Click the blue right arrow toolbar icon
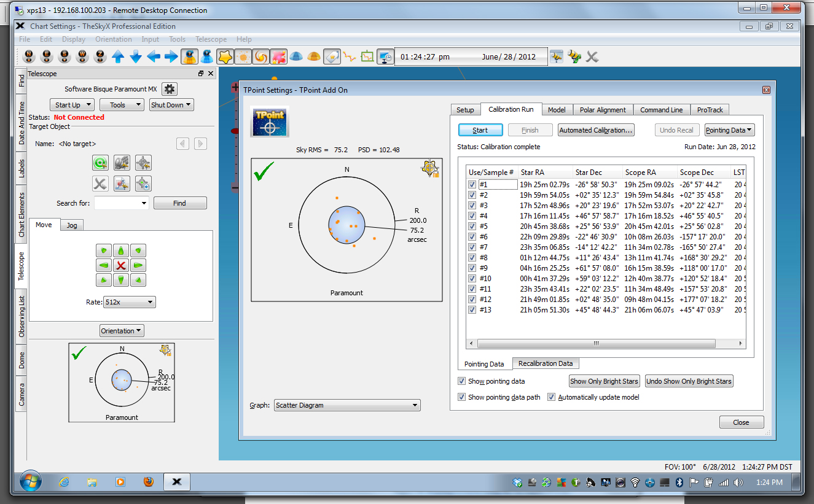 [x=171, y=56]
